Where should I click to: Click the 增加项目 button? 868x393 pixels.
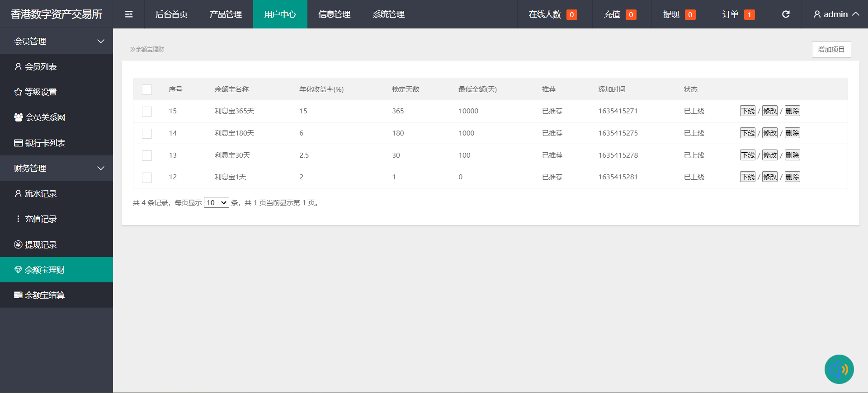point(831,49)
